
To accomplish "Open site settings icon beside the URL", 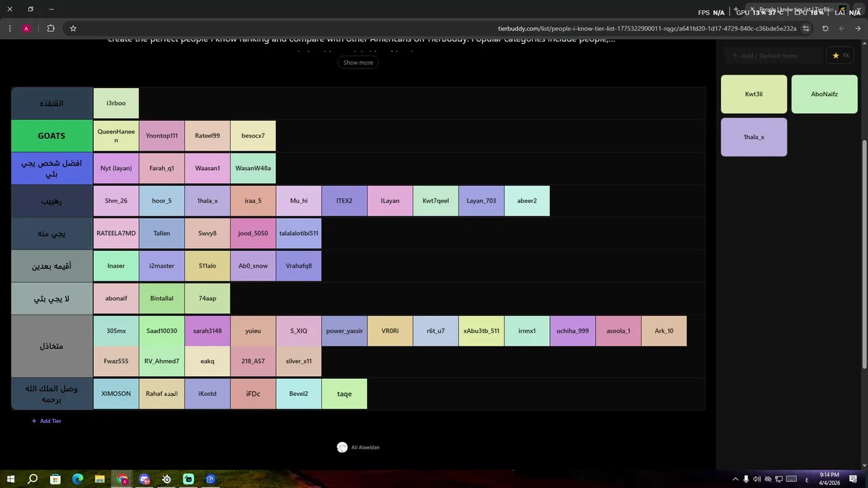I will [806, 28].
